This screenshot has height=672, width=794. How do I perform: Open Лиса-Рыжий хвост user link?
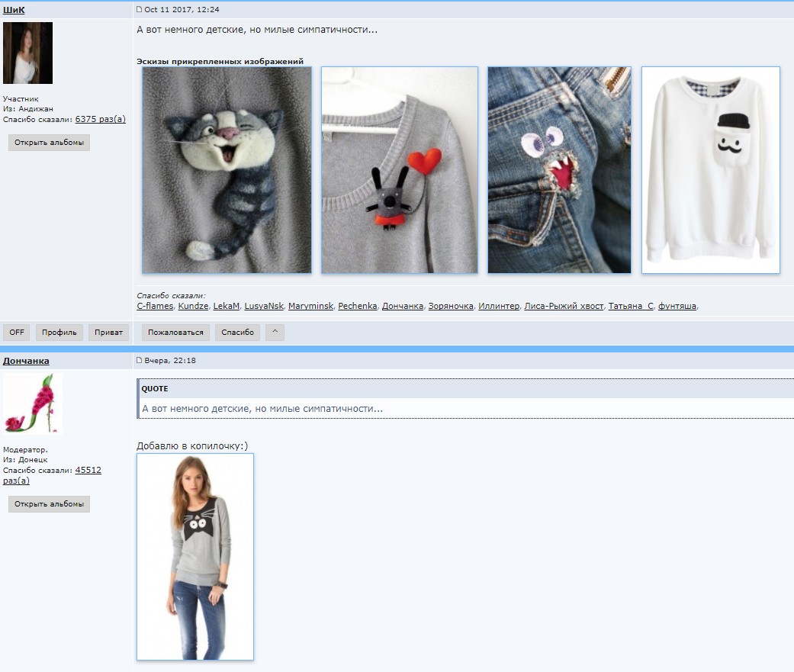tap(563, 306)
